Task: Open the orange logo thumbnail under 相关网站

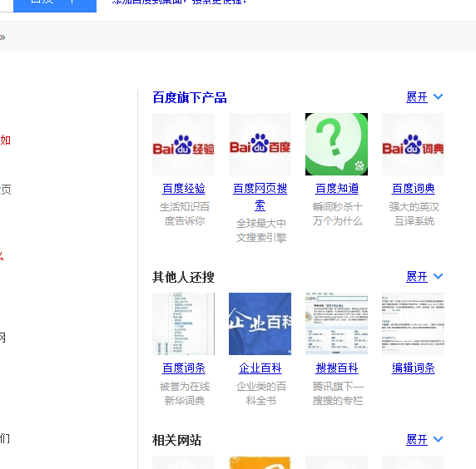Action: [x=260, y=462]
